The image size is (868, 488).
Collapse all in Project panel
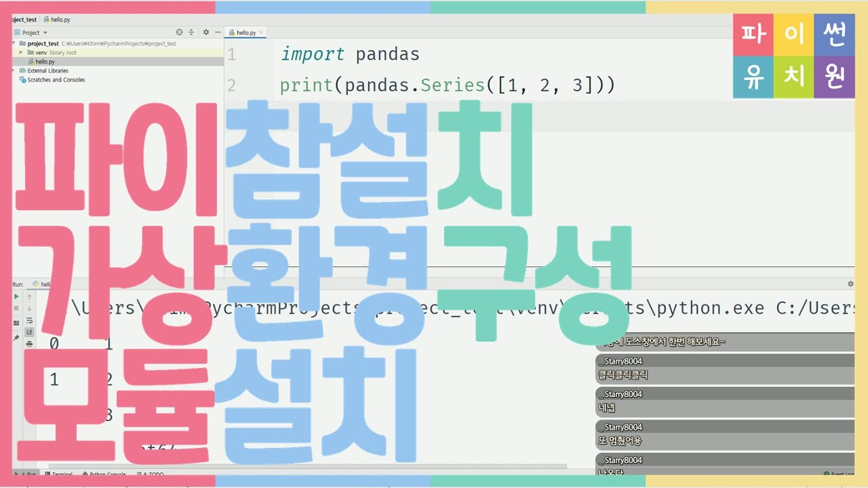point(191,32)
